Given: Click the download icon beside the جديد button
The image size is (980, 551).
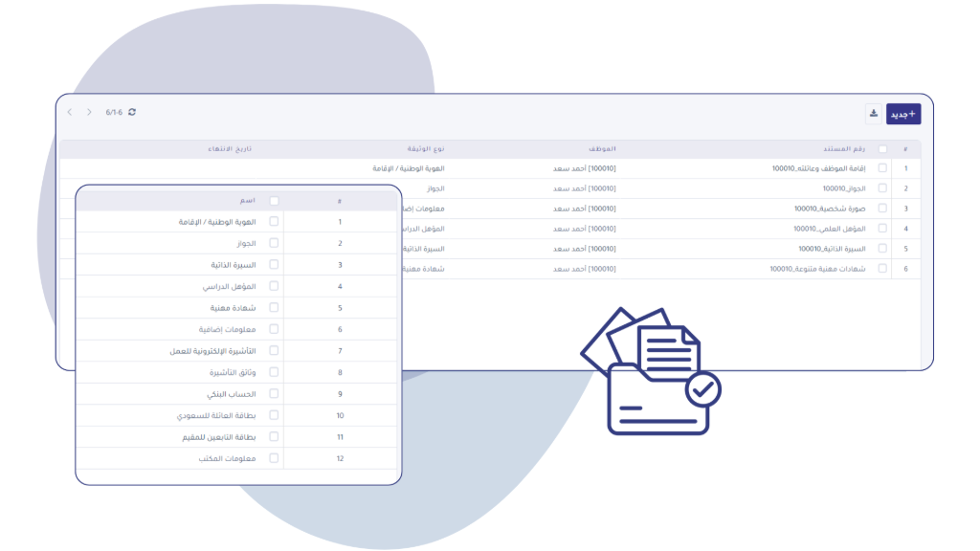Looking at the screenshot, I should click(x=873, y=114).
